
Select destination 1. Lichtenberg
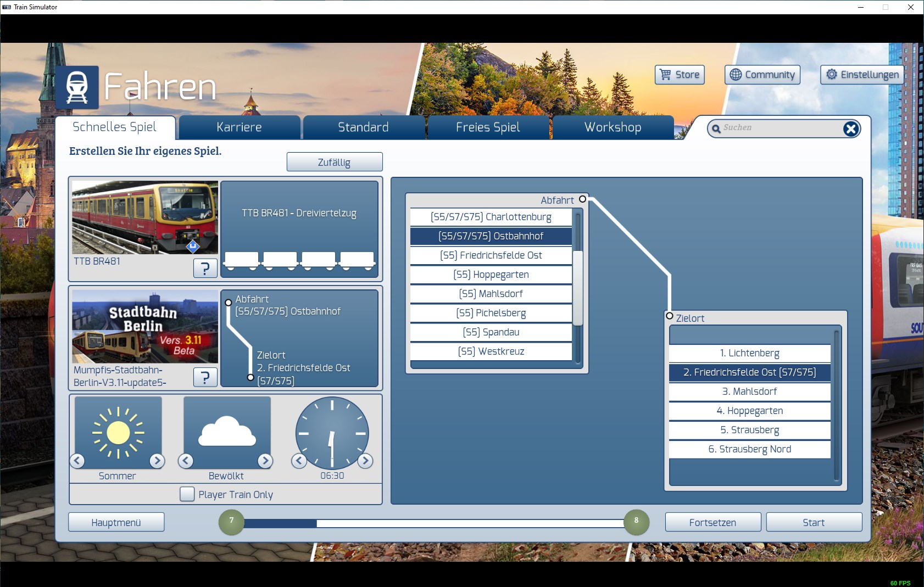(750, 353)
